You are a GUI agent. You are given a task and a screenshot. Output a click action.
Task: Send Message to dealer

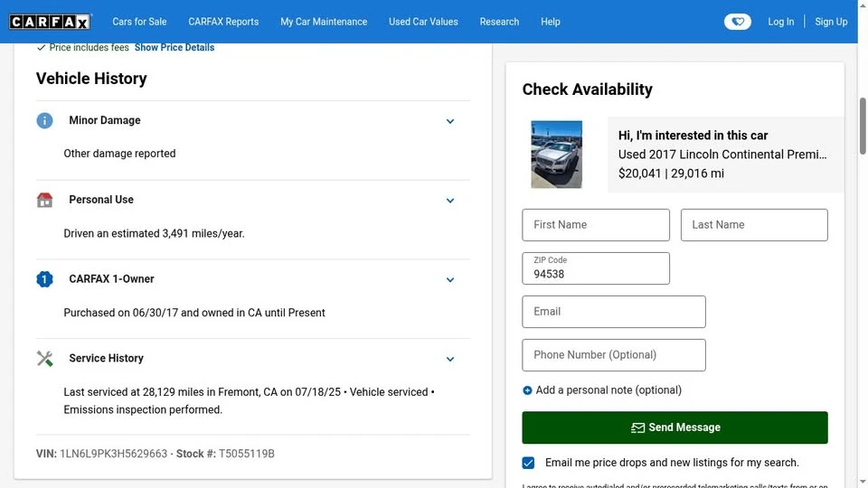pyautogui.click(x=675, y=427)
